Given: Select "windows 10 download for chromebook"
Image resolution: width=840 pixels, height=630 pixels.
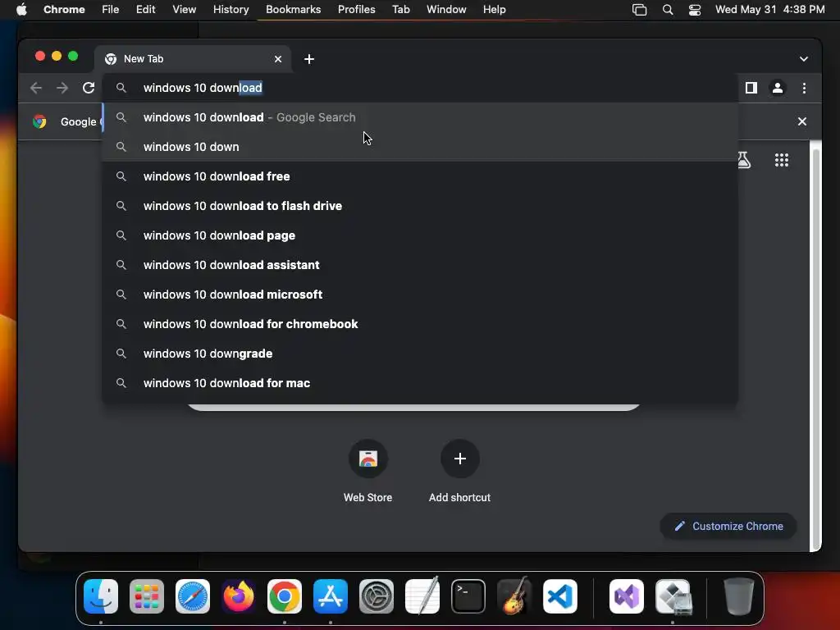Looking at the screenshot, I should (x=420, y=323).
